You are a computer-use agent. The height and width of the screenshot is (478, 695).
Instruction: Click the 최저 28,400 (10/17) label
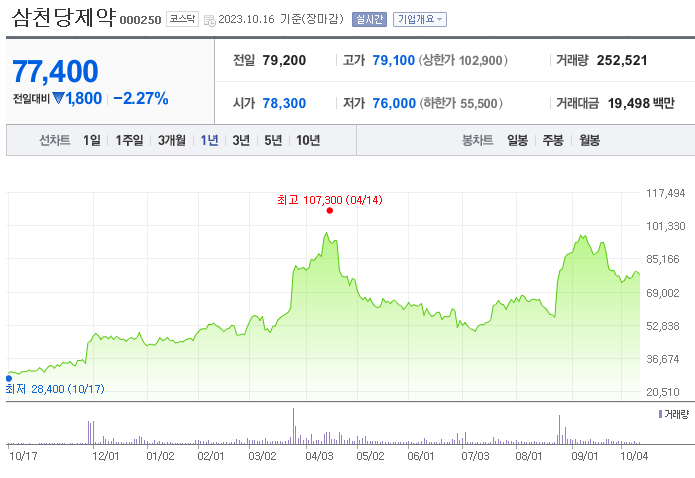tap(55, 389)
